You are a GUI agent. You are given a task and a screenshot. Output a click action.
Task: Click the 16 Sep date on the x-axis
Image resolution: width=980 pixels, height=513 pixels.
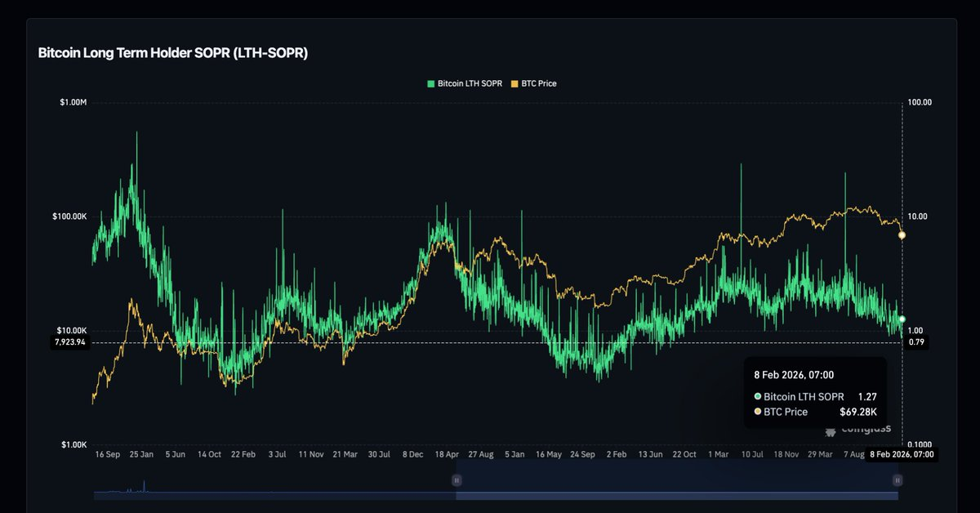[109, 454]
